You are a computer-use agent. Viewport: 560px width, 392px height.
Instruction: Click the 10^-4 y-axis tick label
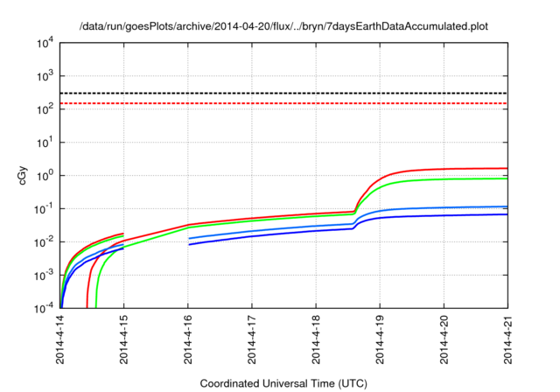[x=42, y=308]
